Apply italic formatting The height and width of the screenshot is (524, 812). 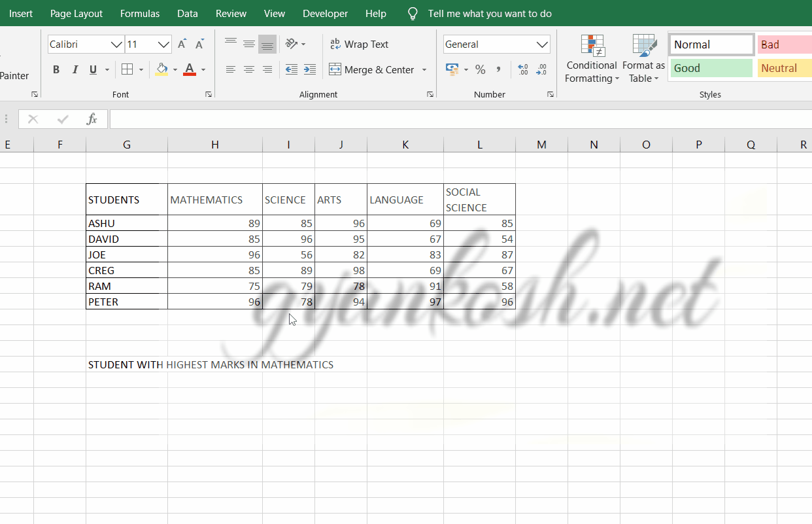73,69
